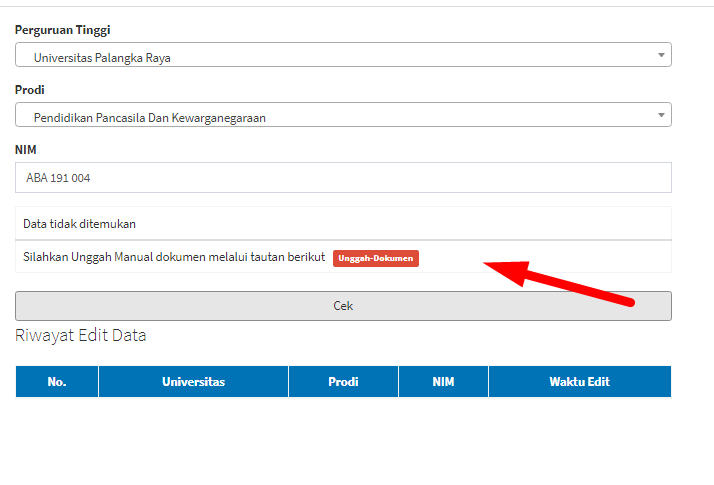Click the NIM input field
714x485 pixels.
click(x=343, y=178)
